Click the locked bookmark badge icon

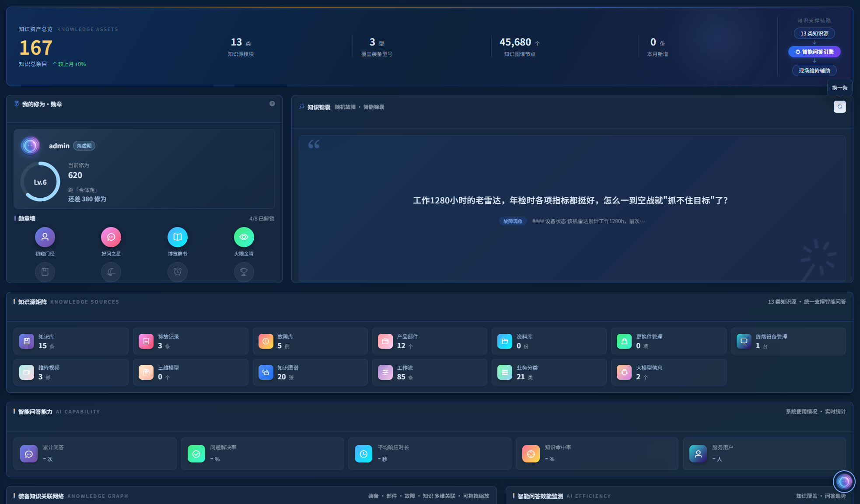pos(45,272)
